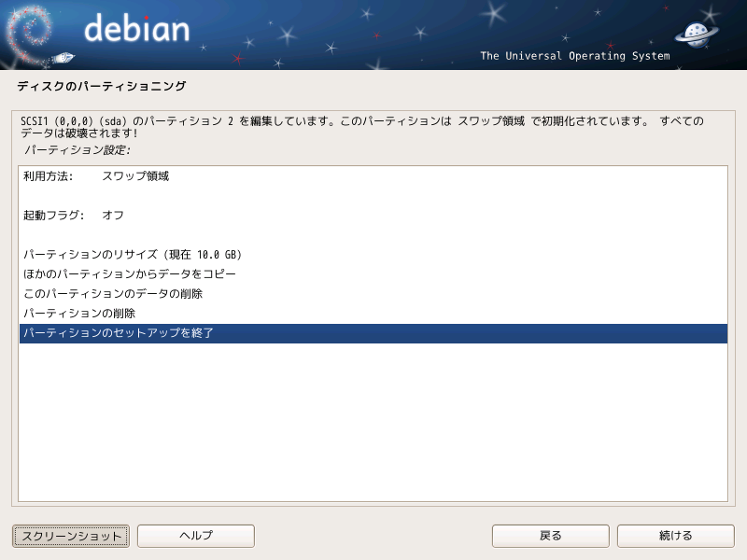Viewport: 747px width, 560px height.
Task: Click the debian wordmark in the banner
Action: [136, 28]
